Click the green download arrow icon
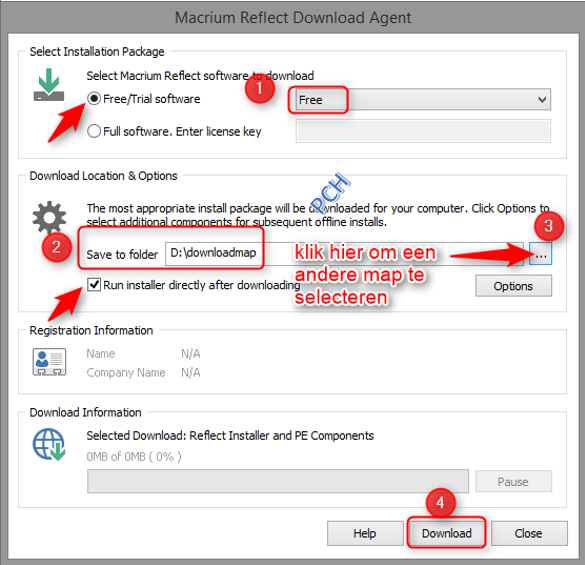585x565 pixels. pyautogui.click(x=49, y=85)
